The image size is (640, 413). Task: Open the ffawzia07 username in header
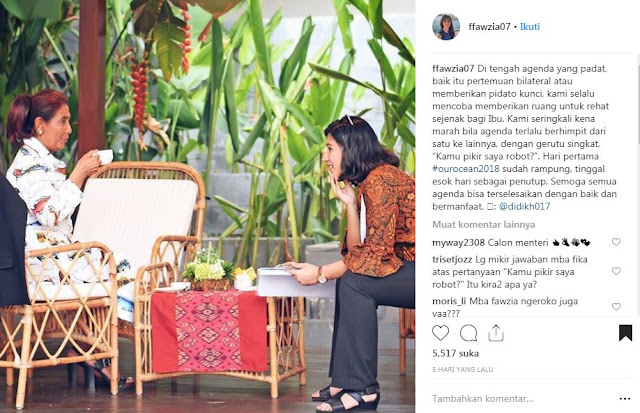pos(489,27)
